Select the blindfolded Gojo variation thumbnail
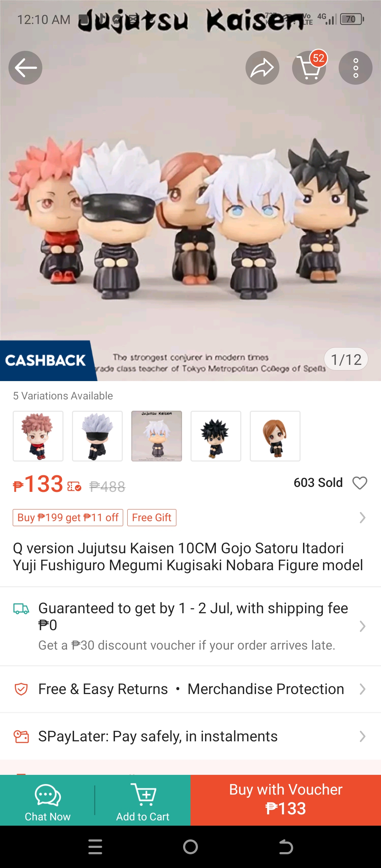 coord(97,436)
